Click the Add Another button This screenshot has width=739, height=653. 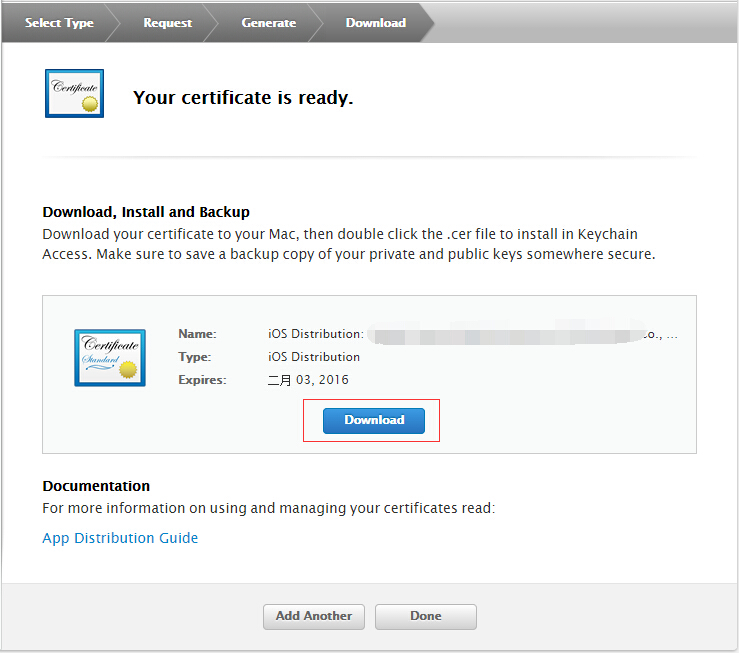314,616
